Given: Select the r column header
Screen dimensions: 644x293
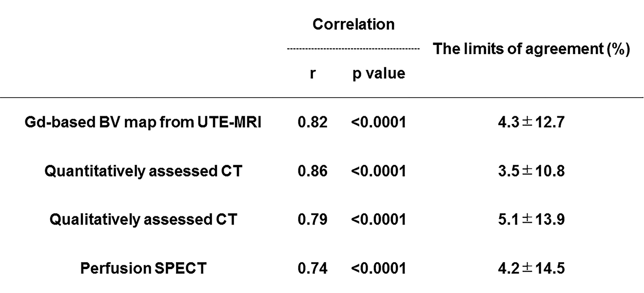Looking at the screenshot, I should click(312, 73).
